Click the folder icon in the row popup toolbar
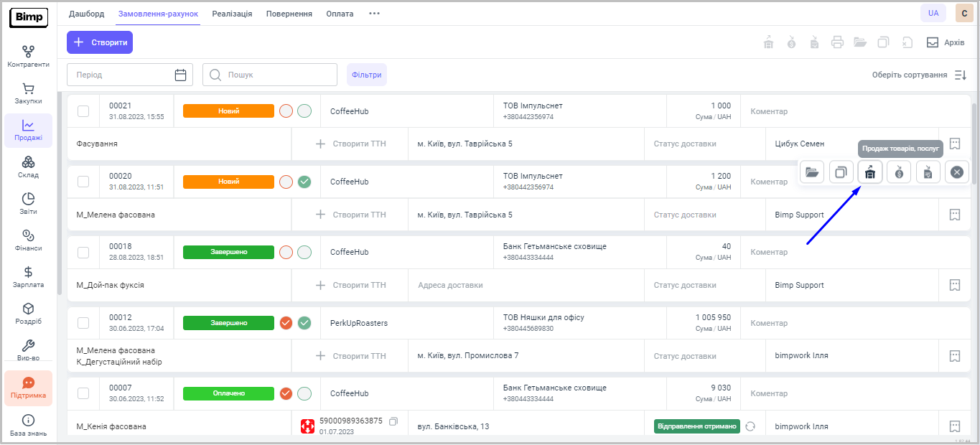 [812, 172]
